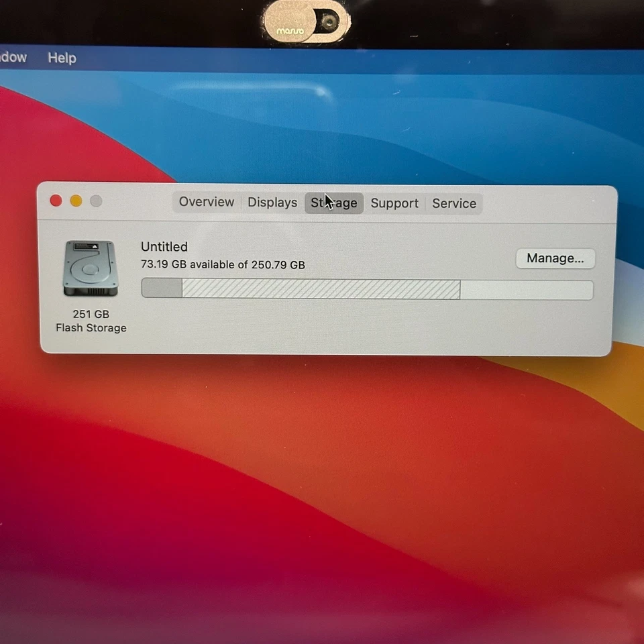
Task: Click the yellow minimize button
Action: [x=76, y=200]
